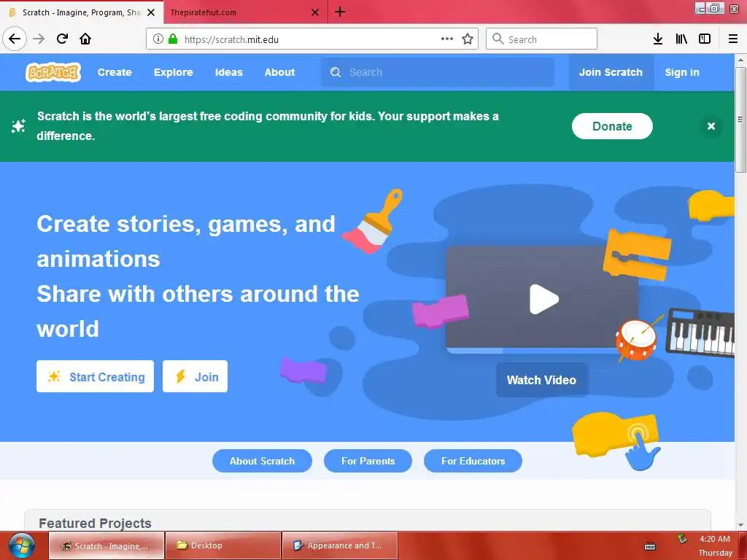747x560 pixels.
Task: Switch to the Thepiratehut.com tab
Action: pyautogui.click(x=245, y=12)
